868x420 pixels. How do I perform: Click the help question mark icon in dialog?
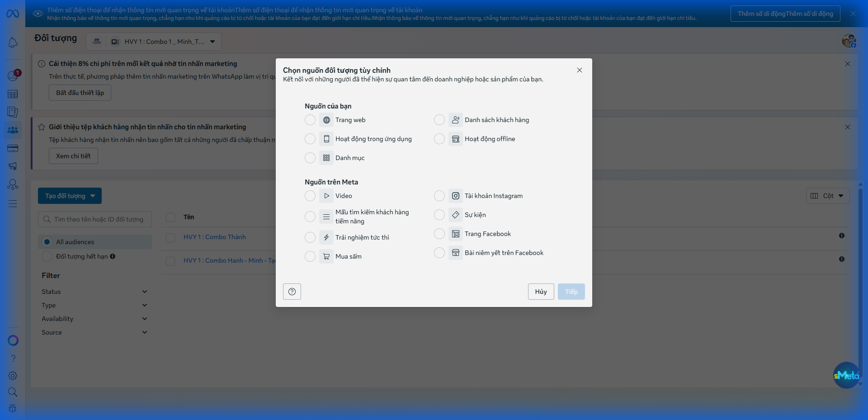pyautogui.click(x=292, y=292)
